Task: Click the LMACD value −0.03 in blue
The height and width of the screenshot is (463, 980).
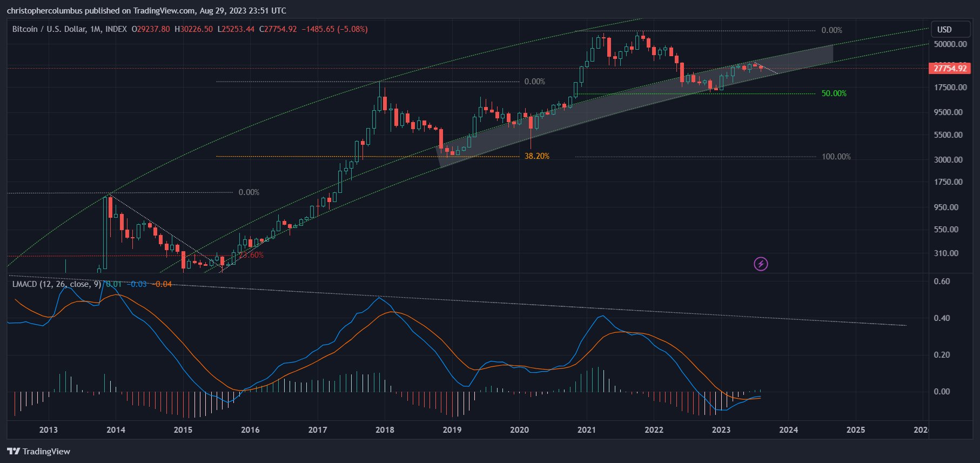Action: [137, 284]
